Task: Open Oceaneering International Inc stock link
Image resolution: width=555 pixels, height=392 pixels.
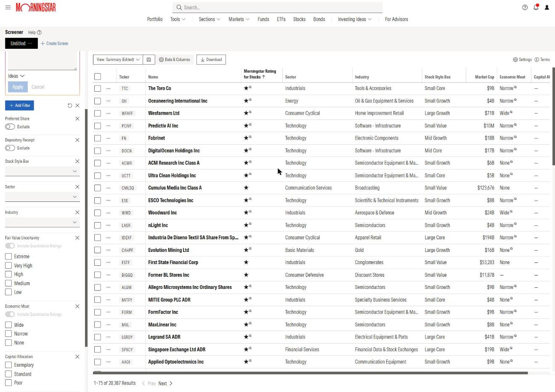Action: 178,101
